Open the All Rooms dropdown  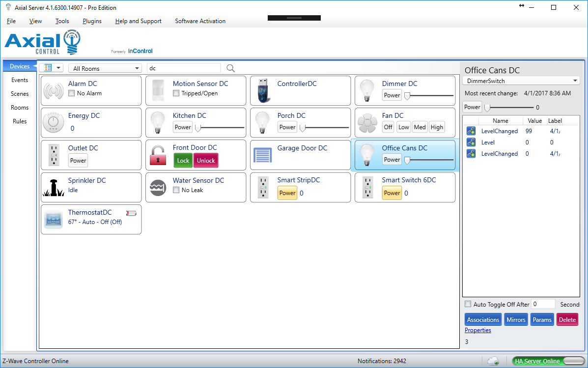(104, 68)
